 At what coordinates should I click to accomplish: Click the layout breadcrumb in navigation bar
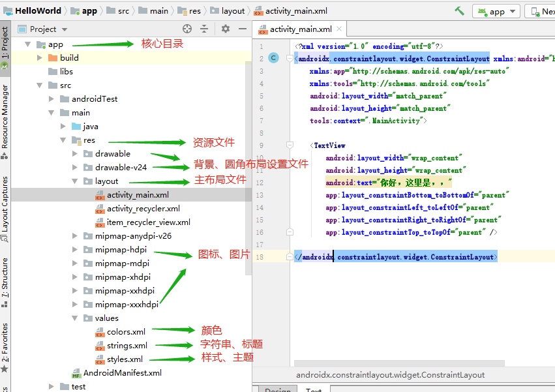(227, 11)
